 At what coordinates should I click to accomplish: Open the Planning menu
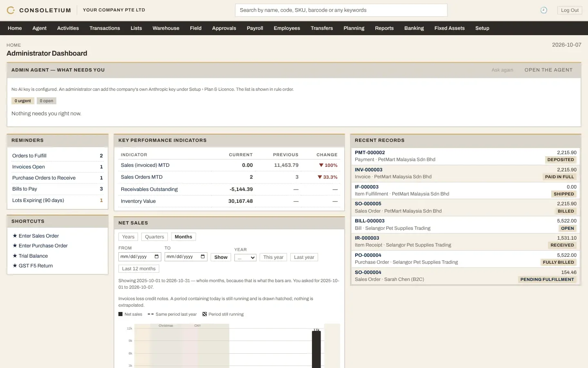coord(354,28)
